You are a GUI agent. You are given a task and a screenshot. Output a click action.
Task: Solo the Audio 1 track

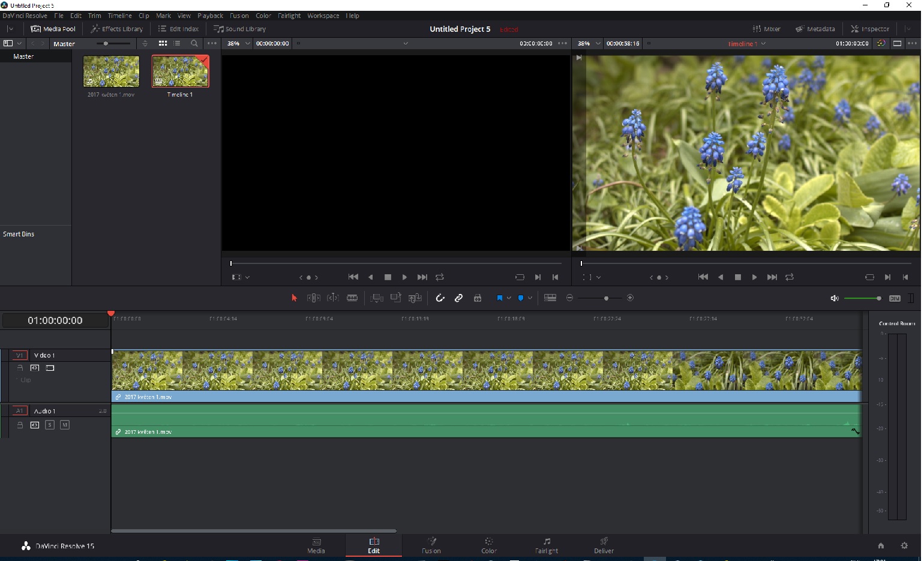(50, 425)
